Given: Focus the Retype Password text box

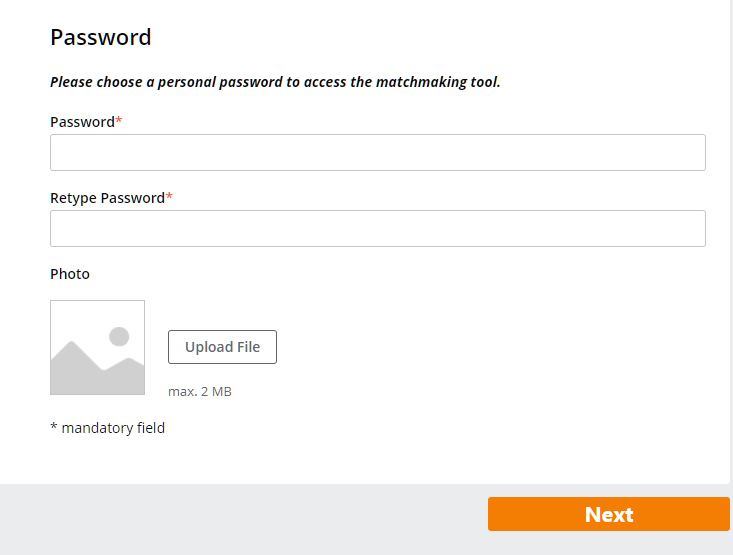Looking at the screenshot, I should point(377,229).
